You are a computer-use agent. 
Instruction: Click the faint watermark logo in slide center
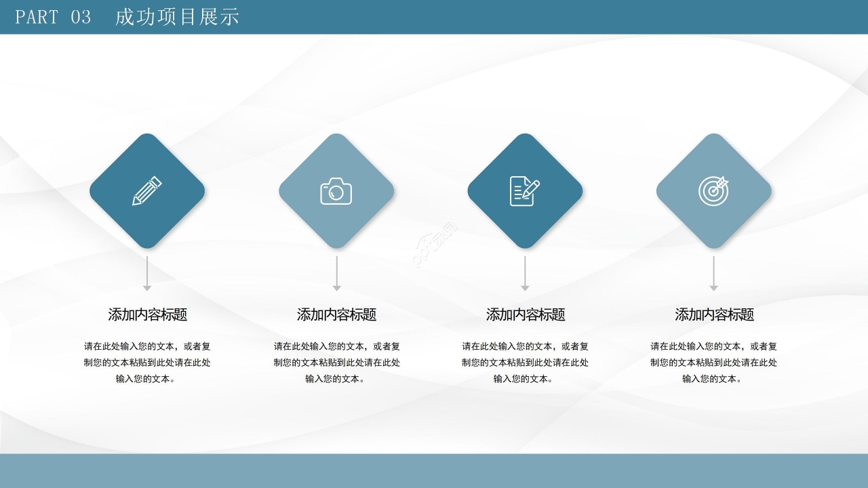coord(434,245)
